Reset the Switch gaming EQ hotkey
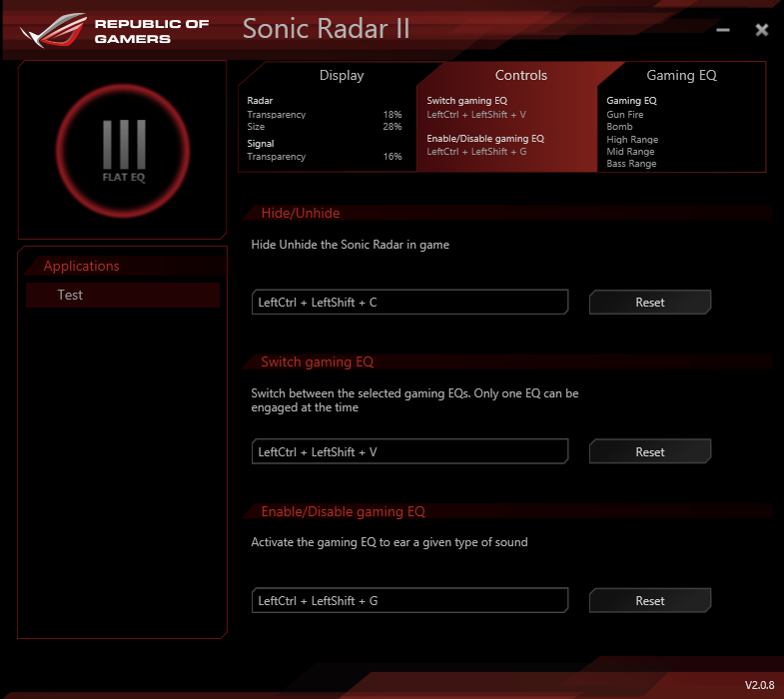 [x=650, y=451]
